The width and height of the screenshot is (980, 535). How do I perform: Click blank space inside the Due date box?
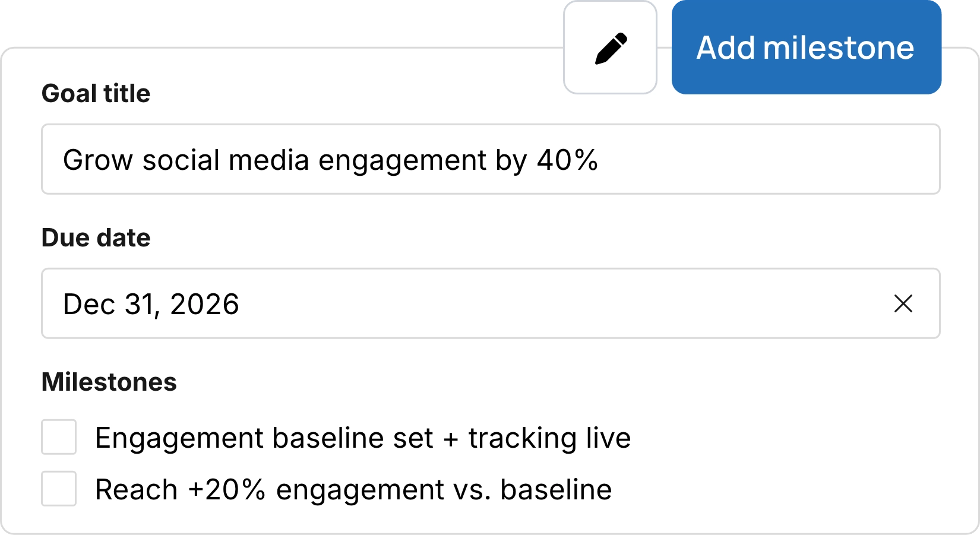click(564, 303)
